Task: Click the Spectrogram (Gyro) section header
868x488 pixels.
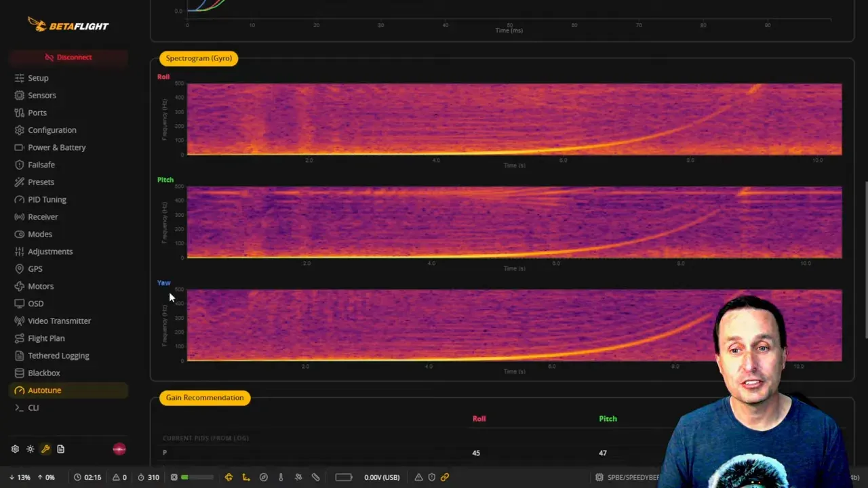Action: pyautogui.click(x=199, y=58)
